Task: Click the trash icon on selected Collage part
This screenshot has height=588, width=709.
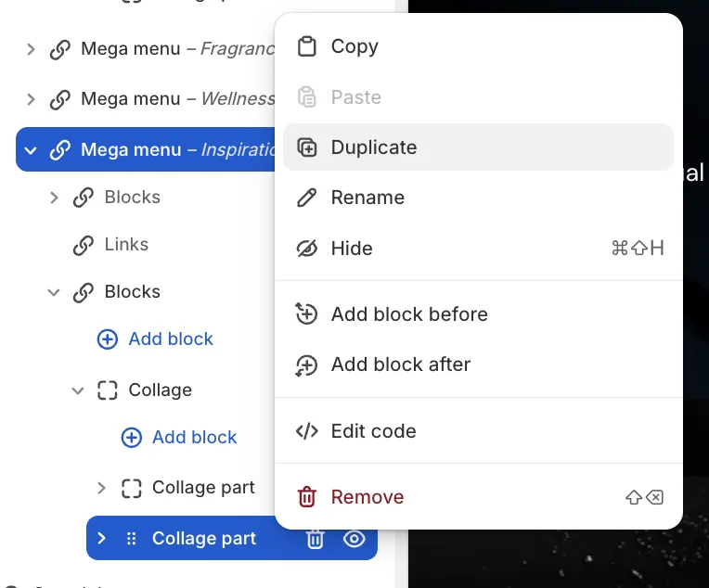Action: pyautogui.click(x=316, y=539)
